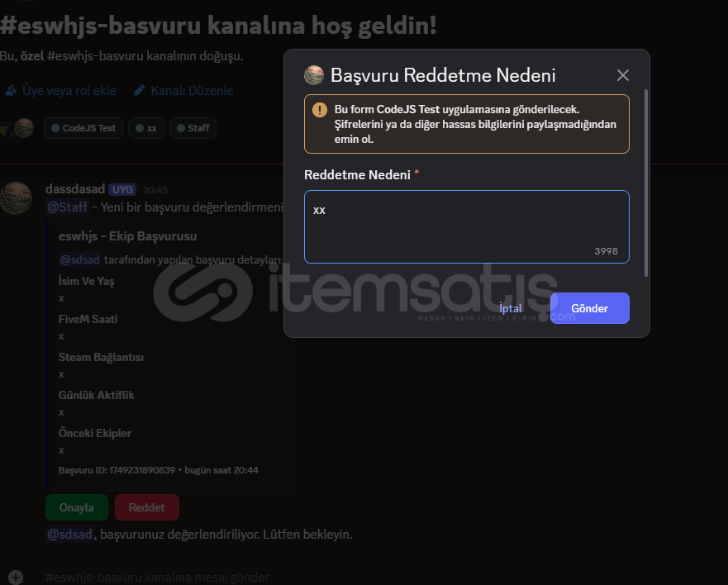Click the red Reddet button
Viewport: 728px width, 585px height.
tap(147, 507)
